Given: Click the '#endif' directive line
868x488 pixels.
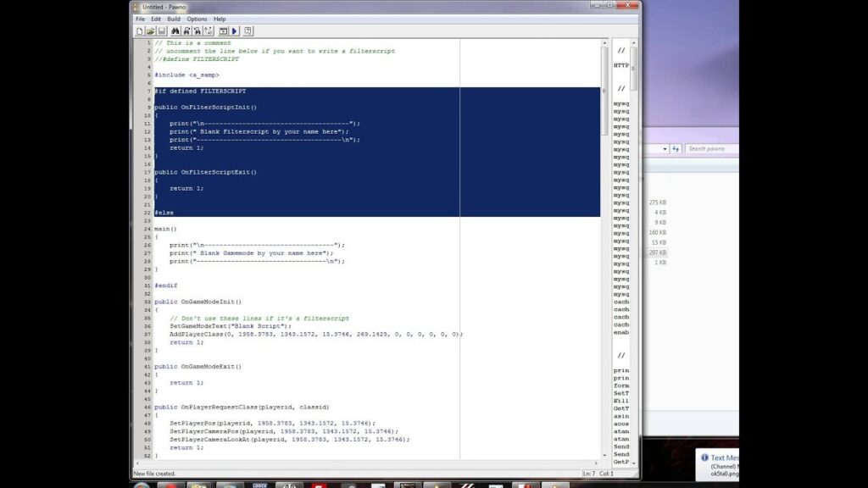Looking at the screenshot, I should pos(165,286).
